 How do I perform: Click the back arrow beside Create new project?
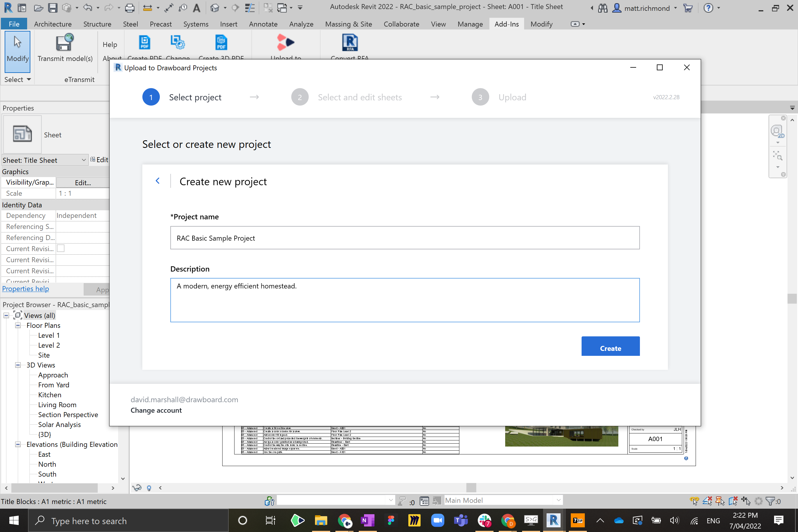click(x=157, y=181)
